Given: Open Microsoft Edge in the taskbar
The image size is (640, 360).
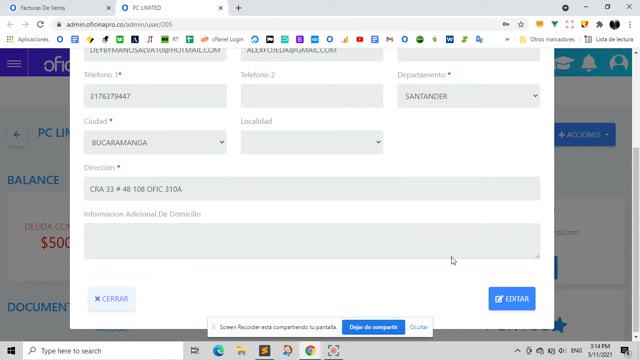Looking at the screenshot, I should point(218,351).
